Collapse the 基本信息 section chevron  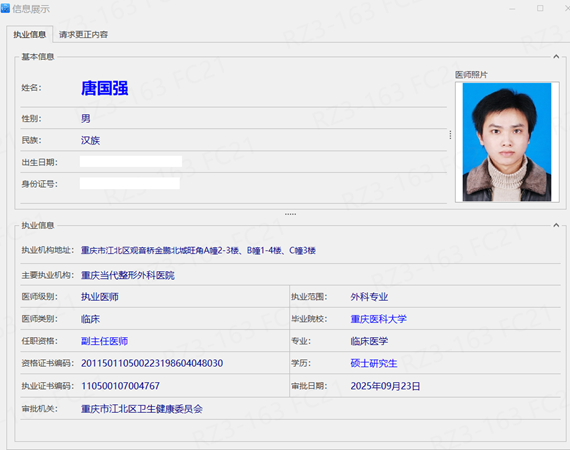[556, 56]
